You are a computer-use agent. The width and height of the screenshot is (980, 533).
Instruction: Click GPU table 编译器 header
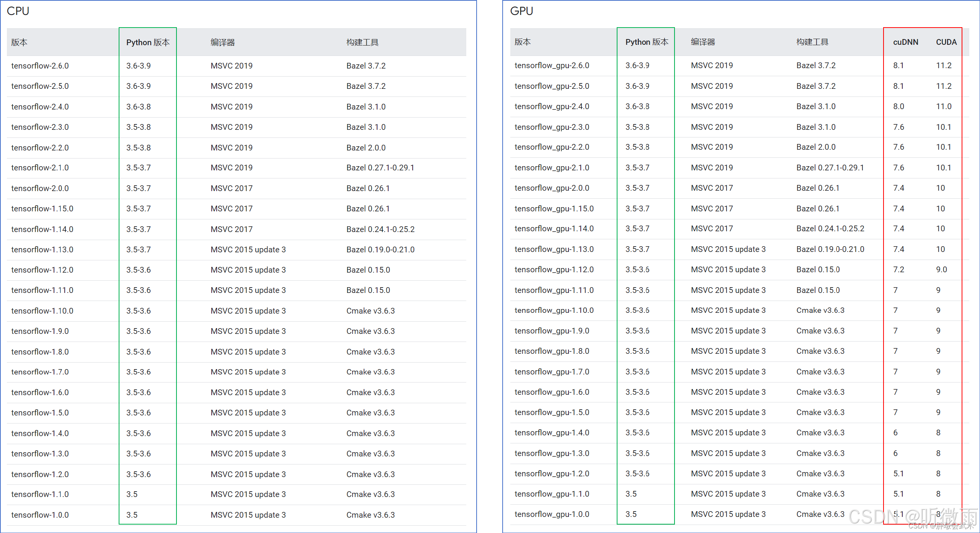pyautogui.click(x=703, y=42)
